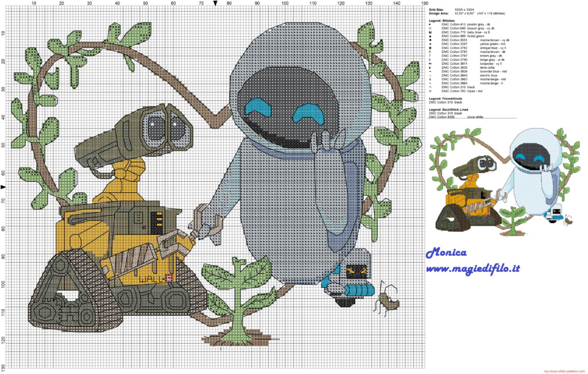This screenshot has width=588, height=374.
Task: Click 'beige gray - ul dk' color name
Action: click(x=492, y=60)
